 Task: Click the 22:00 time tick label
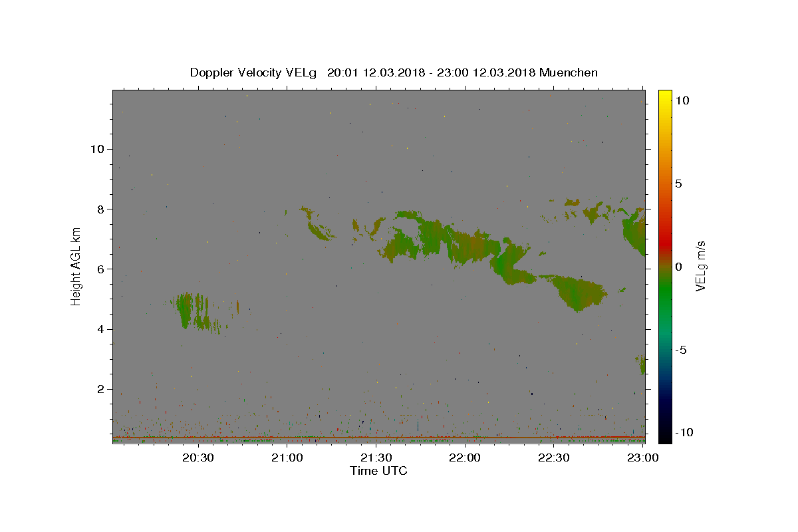465,458
